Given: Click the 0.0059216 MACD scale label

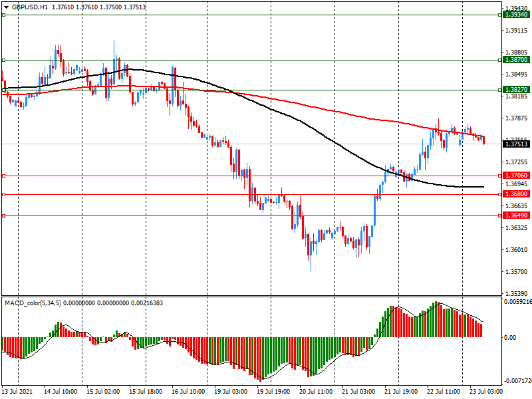Looking at the screenshot, I should coord(518,302).
